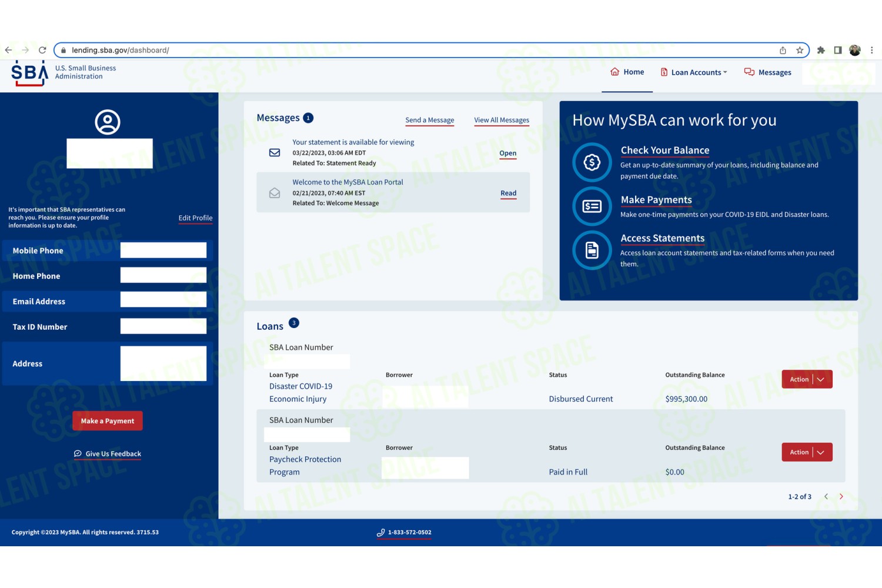Open the Chrome profile avatar
This screenshot has height=588, width=882.
pos(855,50)
